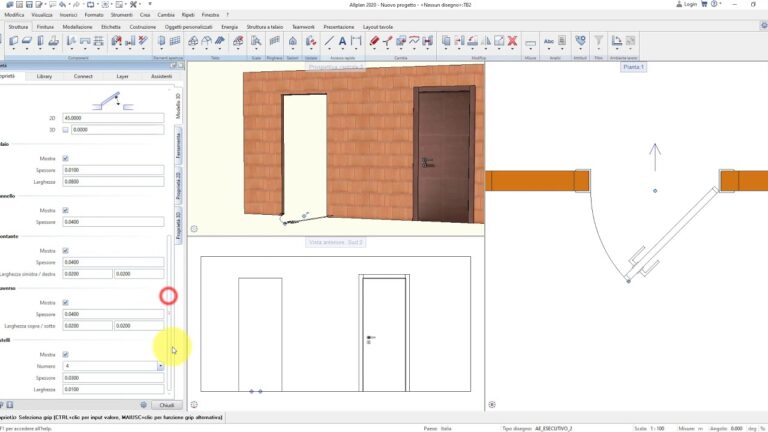768x432 pixels.
Task: Open the Ferramenta vertical tab
Action: tap(179, 145)
